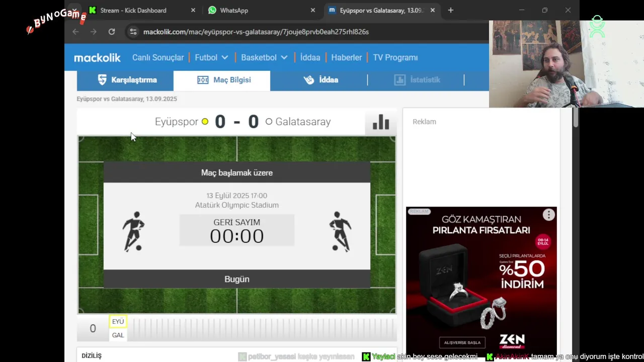Select the Eyüpspor vs Galatasaray browser tab
The height and width of the screenshot is (362, 644).
(381, 10)
